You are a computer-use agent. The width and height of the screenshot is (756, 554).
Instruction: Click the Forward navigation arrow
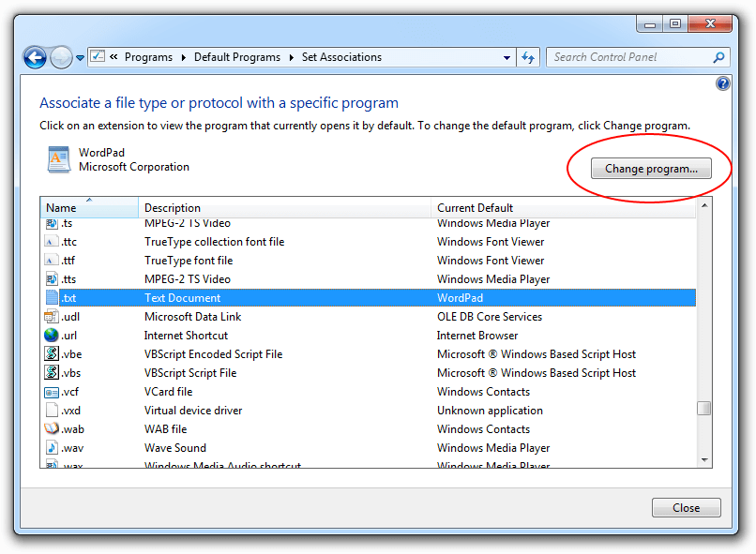[61, 58]
